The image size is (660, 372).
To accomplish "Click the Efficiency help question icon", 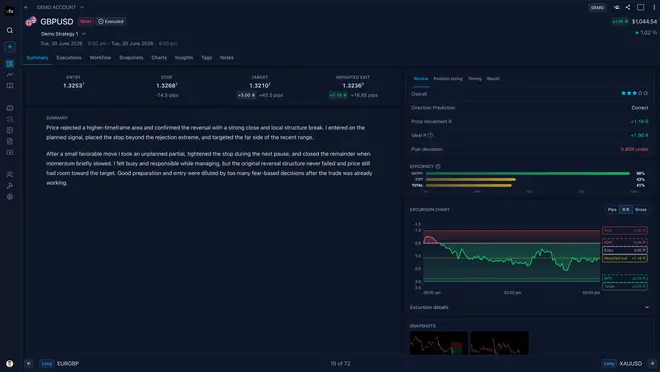I will [x=438, y=167].
